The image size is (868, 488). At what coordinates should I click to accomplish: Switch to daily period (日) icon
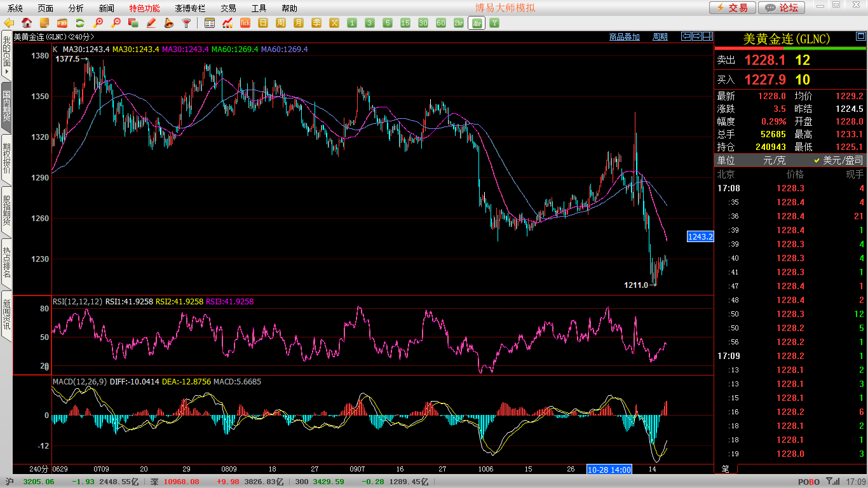click(x=263, y=23)
